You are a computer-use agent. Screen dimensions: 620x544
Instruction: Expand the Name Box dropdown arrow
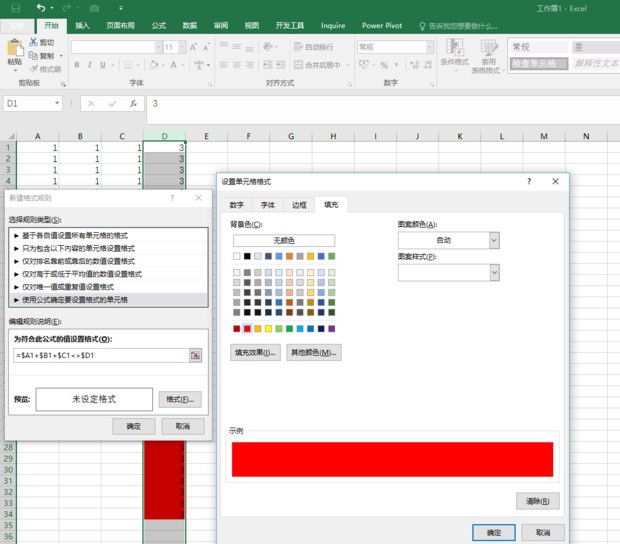click(58, 103)
